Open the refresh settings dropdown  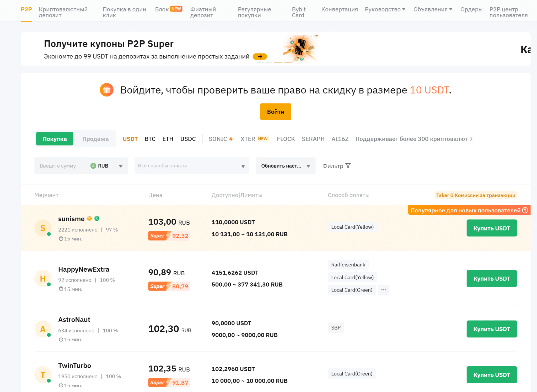tap(286, 166)
